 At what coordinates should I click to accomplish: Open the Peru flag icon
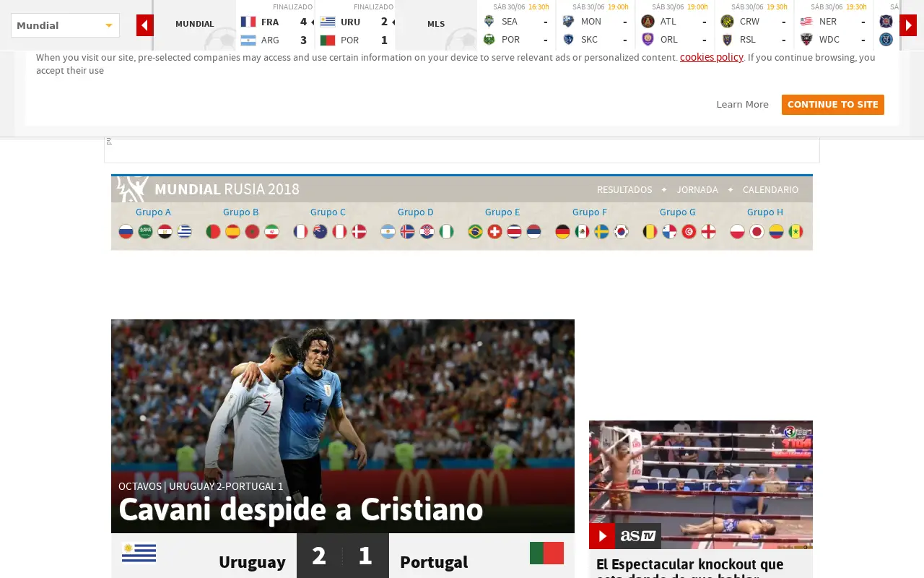[x=340, y=232]
